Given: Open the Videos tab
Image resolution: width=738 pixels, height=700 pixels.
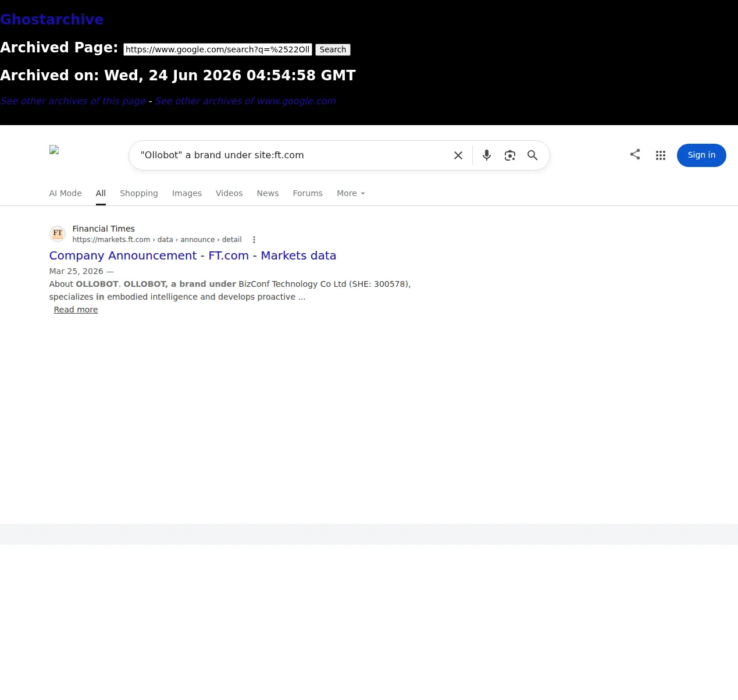Looking at the screenshot, I should tap(229, 193).
